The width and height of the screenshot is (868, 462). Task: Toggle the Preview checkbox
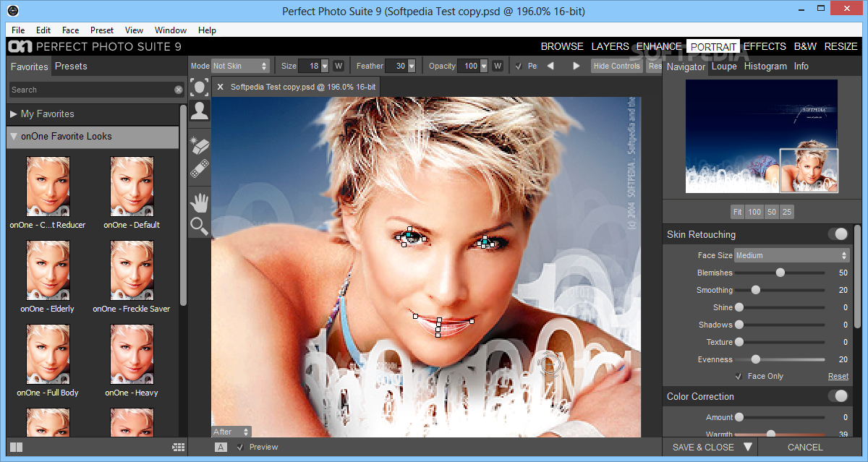(240, 447)
